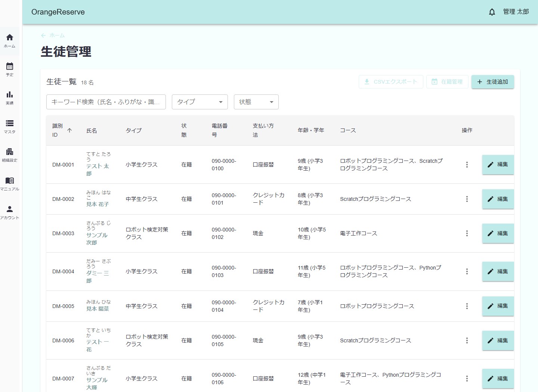Open student ダミー 三郎 name link
538x392 pixels.
(x=98, y=277)
